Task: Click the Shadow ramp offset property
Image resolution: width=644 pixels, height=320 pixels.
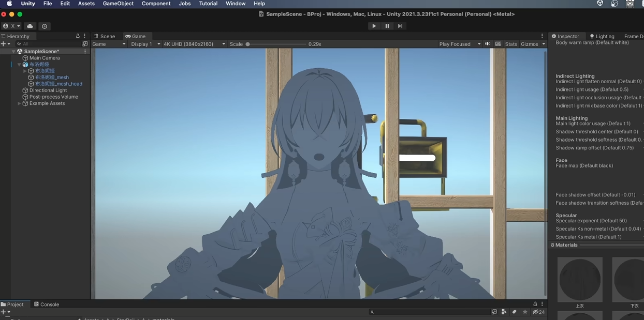Action: pyautogui.click(x=595, y=148)
